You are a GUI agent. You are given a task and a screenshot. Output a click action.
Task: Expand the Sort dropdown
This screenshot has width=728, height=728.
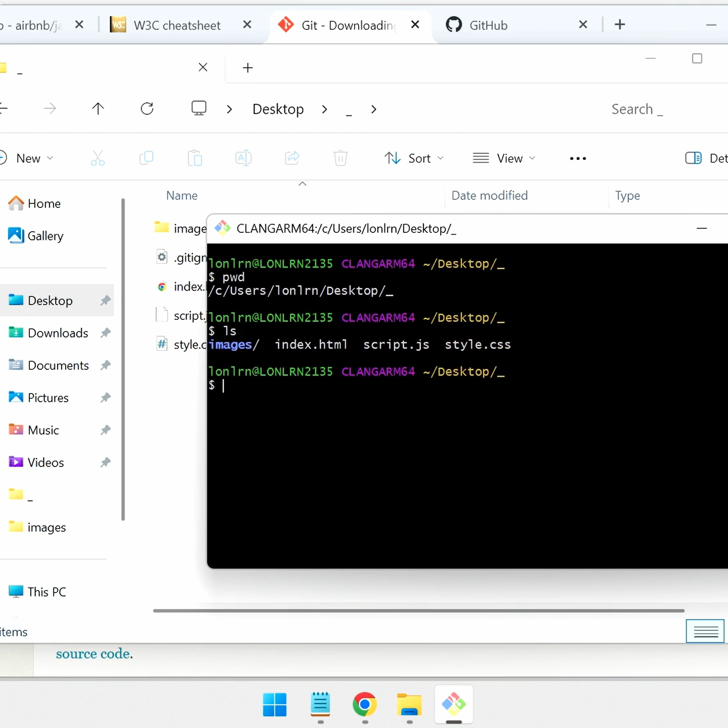[x=414, y=158]
